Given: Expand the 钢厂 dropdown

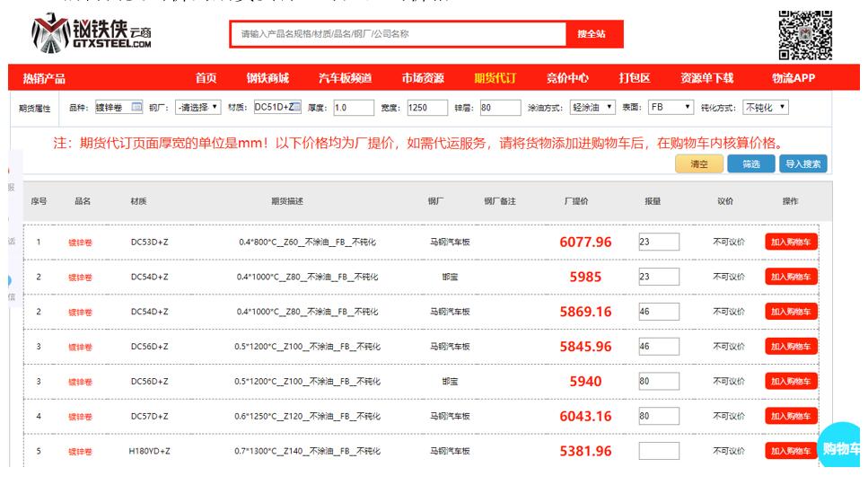Looking at the screenshot, I should (x=197, y=108).
